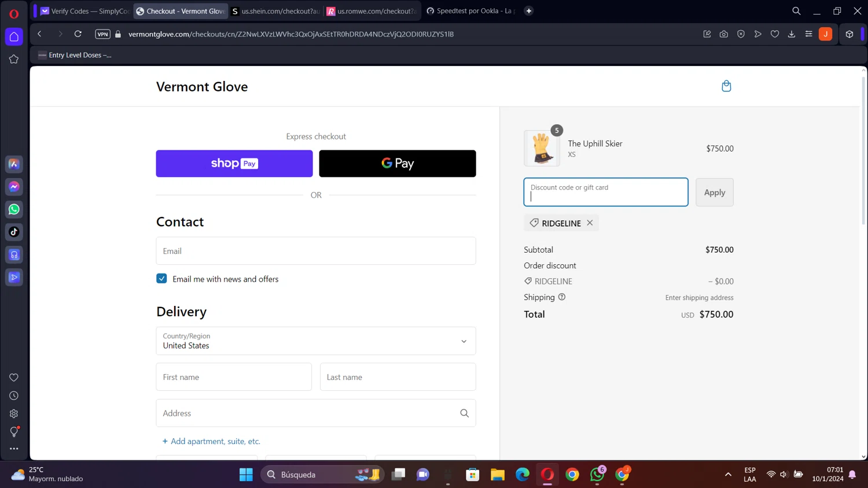This screenshot has height=488, width=868.
Task: Click The Uphill Skier glove thumbnail
Action: [542, 149]
